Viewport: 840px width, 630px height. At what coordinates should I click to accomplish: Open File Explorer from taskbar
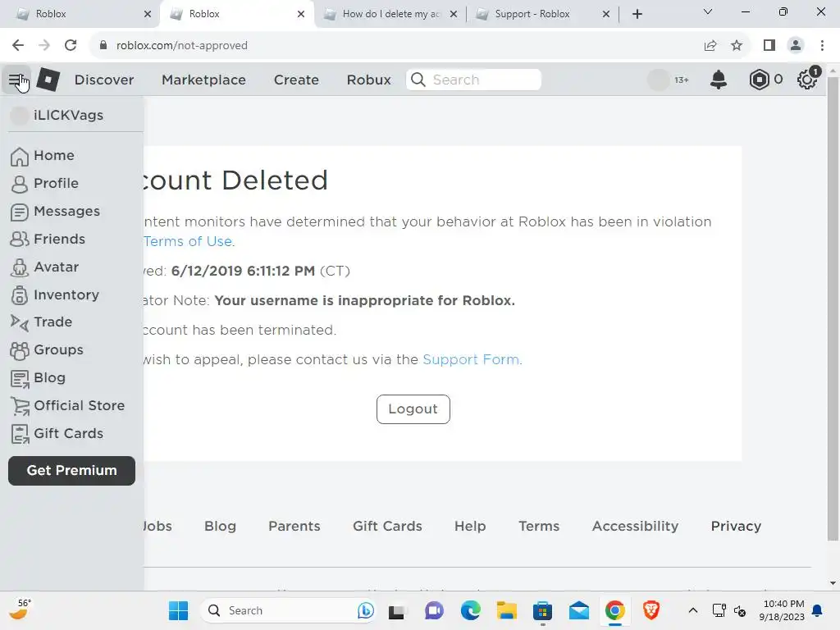[x=506, y=610]
